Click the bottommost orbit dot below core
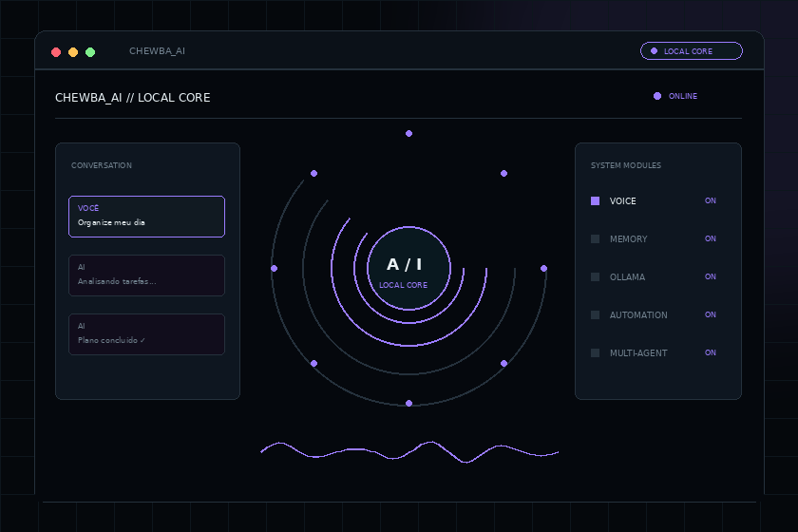 [408, 403]
